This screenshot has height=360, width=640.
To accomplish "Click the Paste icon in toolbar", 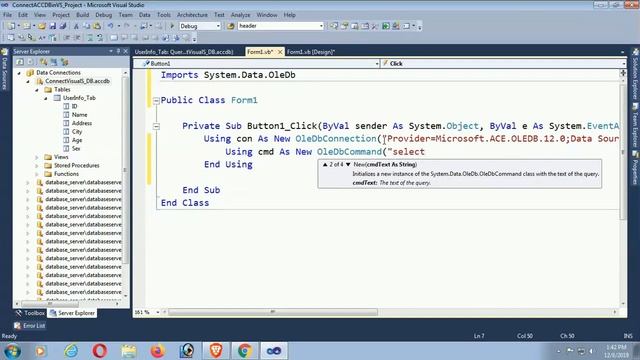I will pyautogui.click(x=97, y=26).
